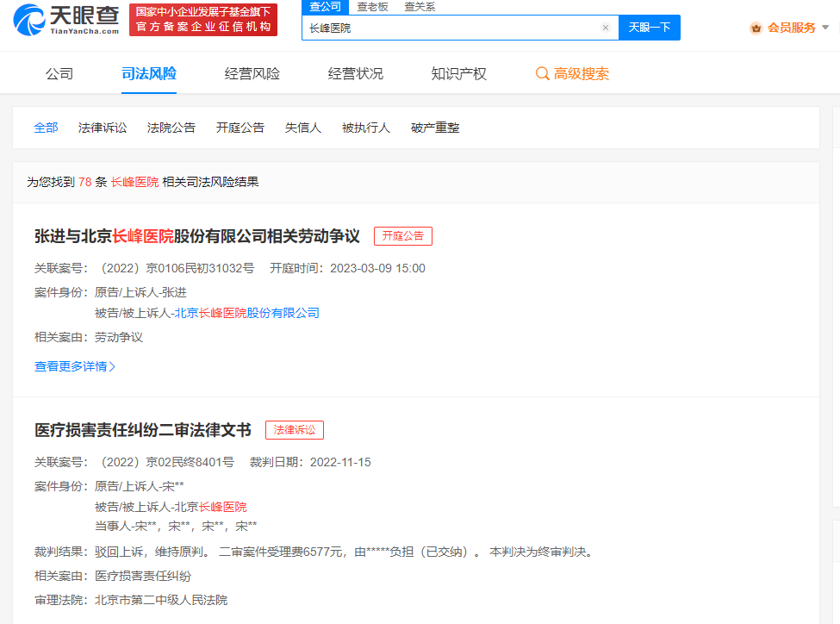Image resolution: width=840 pixels, height=624 pixels.
Task: Filter results by 失信人
Action: 302,127
